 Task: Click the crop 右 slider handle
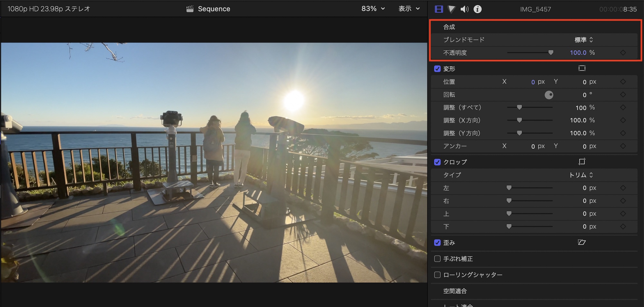click(509, 201)
